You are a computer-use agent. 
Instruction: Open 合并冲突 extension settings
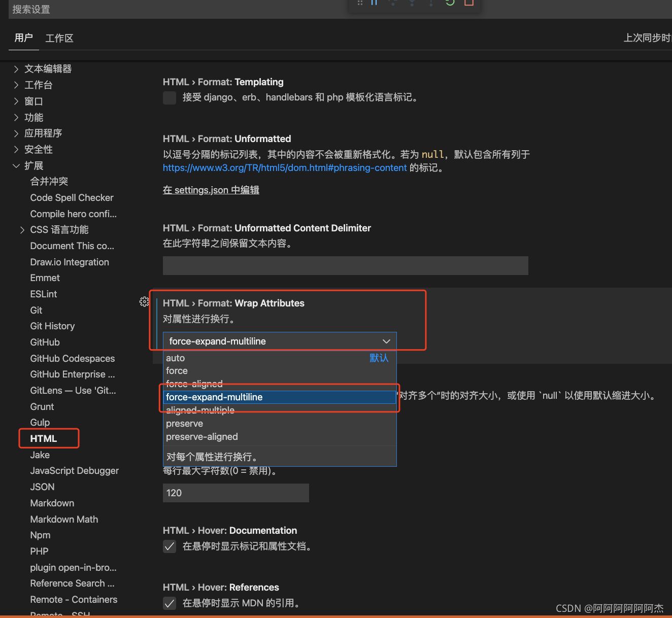[49, 182]
